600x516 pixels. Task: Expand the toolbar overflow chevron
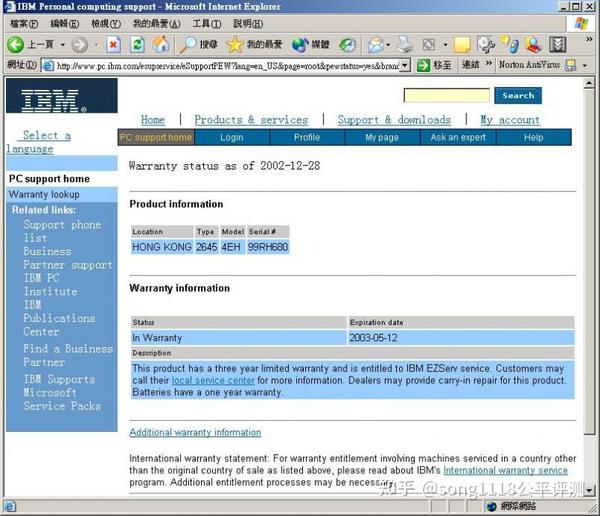click(589, 39)
